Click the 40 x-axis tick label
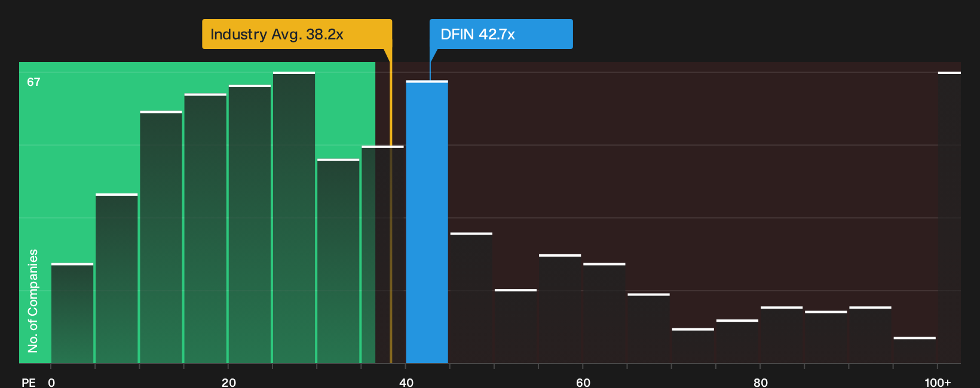980x388 pixels. click(406, 382)
